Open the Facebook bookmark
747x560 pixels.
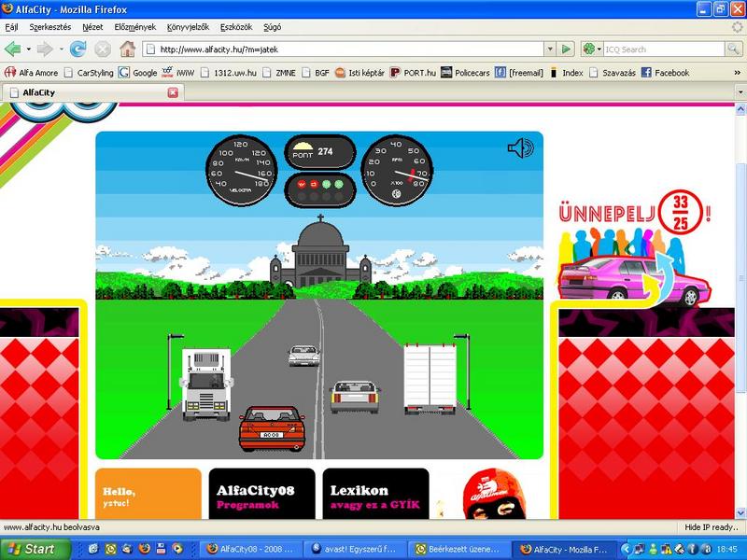point(666,73)
